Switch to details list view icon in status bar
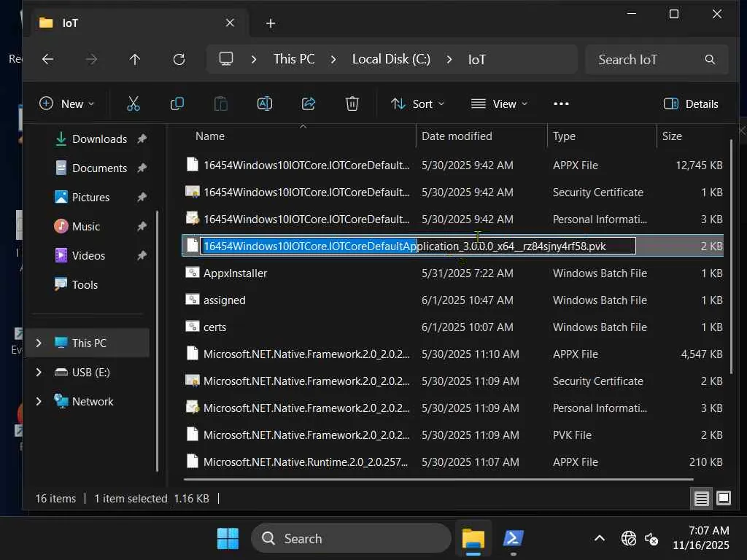This screenshot has width=747, height=560. pos(701,499)
